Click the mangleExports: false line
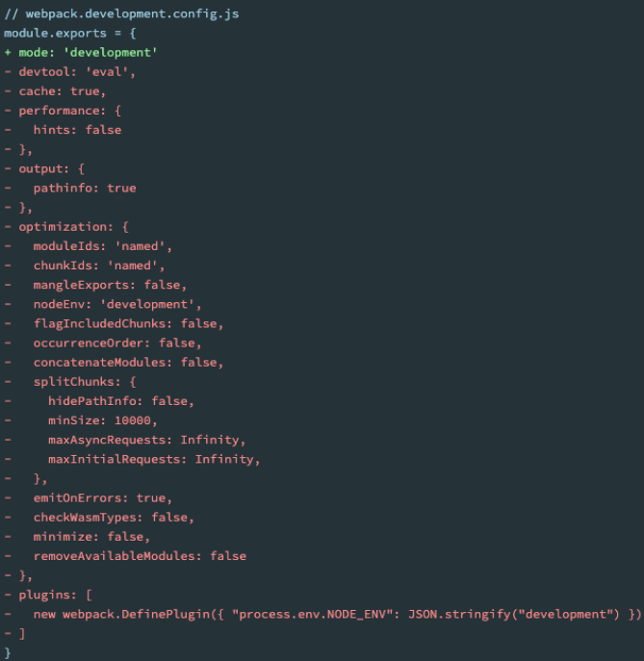The width and height of the screenshot is (644, 661). [110, 285]
